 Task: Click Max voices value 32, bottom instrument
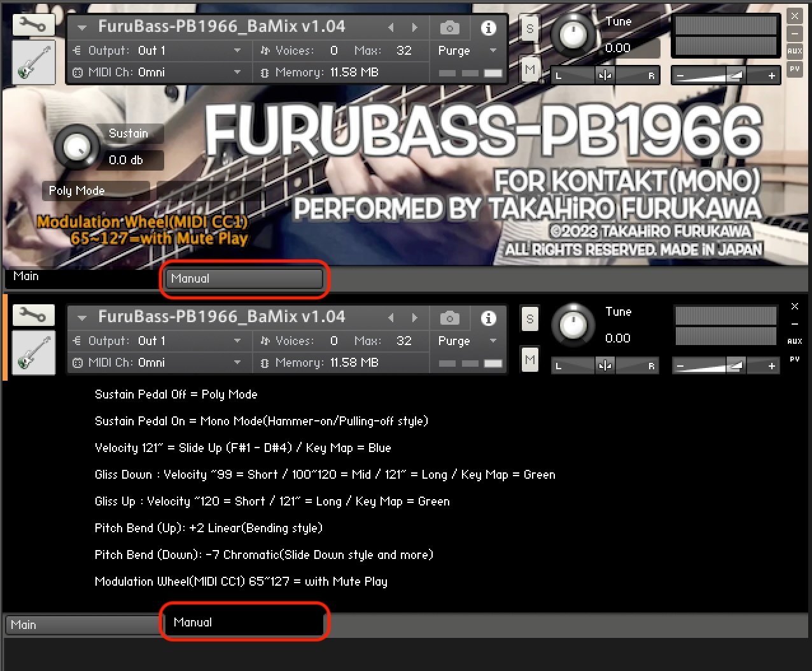[404, 341]
